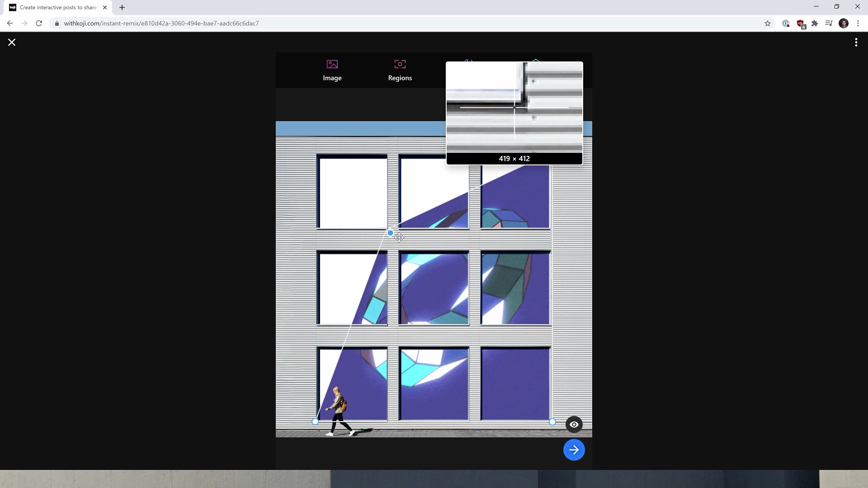The width and height of the screenshot is (868, 488).
Task: Open the Image tab
Action: (x=332, y=70)
